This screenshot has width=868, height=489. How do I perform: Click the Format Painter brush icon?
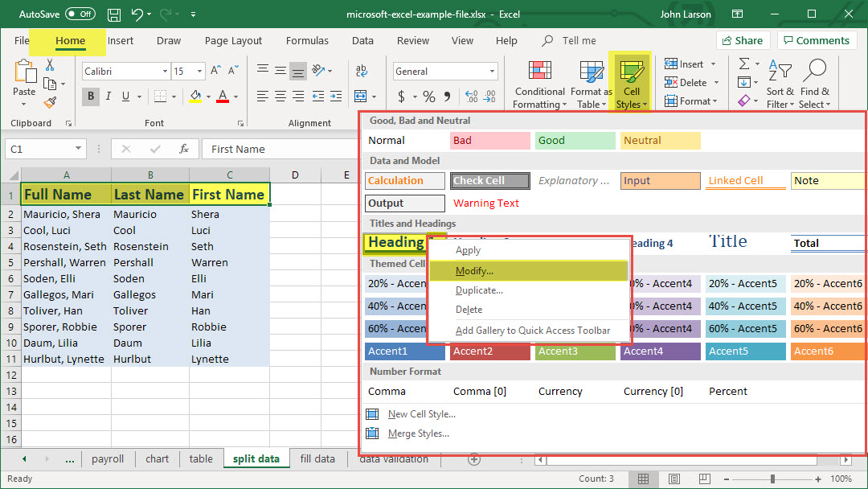[50, 102]
